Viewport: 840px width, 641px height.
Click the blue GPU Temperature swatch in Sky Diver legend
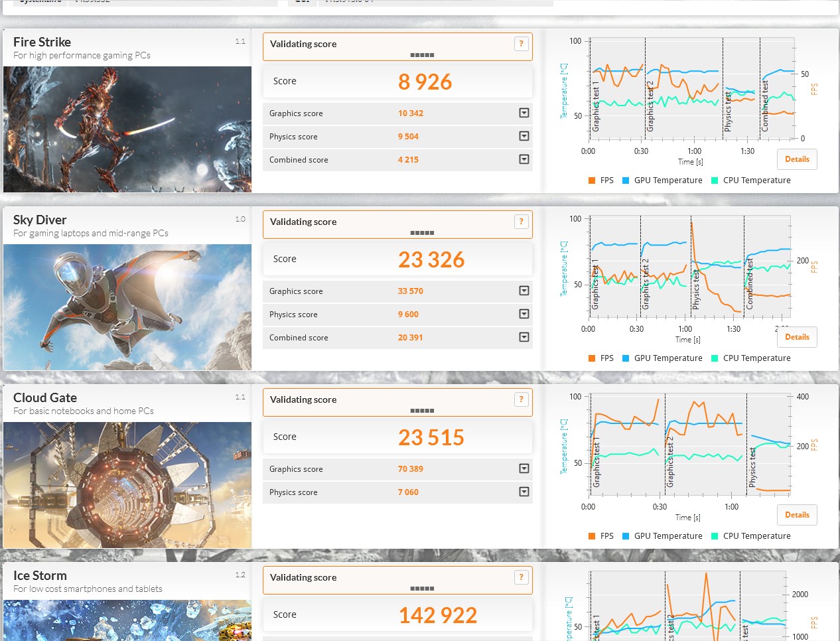[626, 358]
